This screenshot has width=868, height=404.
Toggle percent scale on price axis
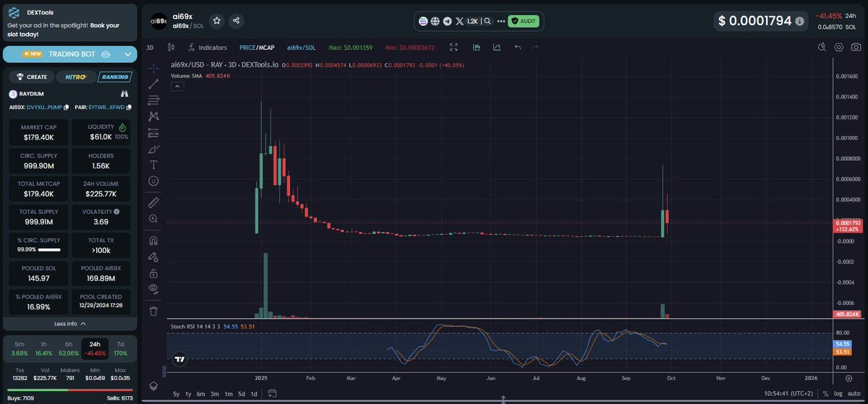(x=825, y=394)
